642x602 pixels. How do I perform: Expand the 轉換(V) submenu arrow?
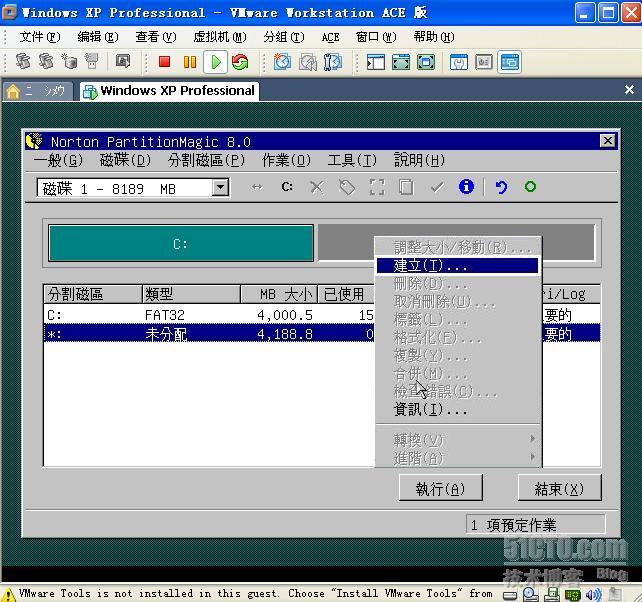click(x=532, y=439)
